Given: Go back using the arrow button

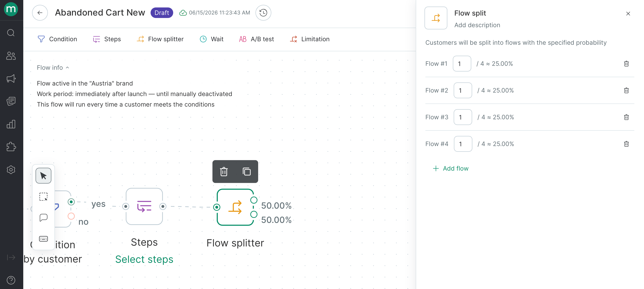Looking at the screenshot, I should (40, 13).
